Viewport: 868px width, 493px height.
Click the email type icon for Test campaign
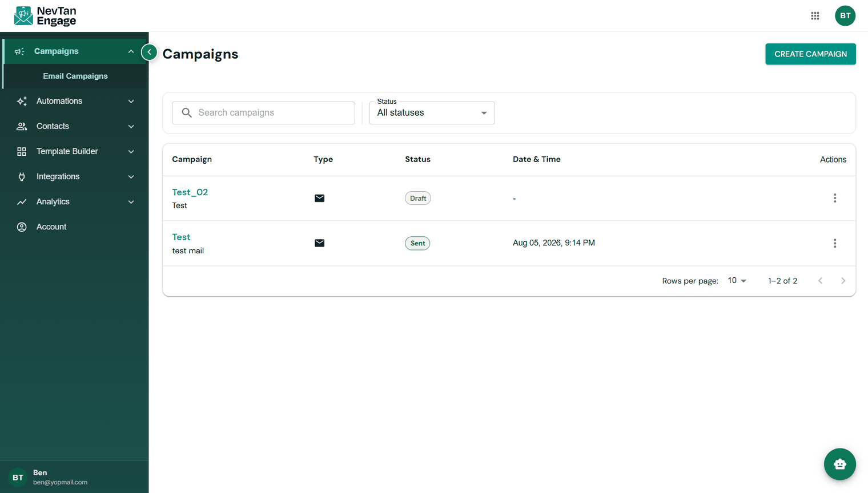pos(320,243)
